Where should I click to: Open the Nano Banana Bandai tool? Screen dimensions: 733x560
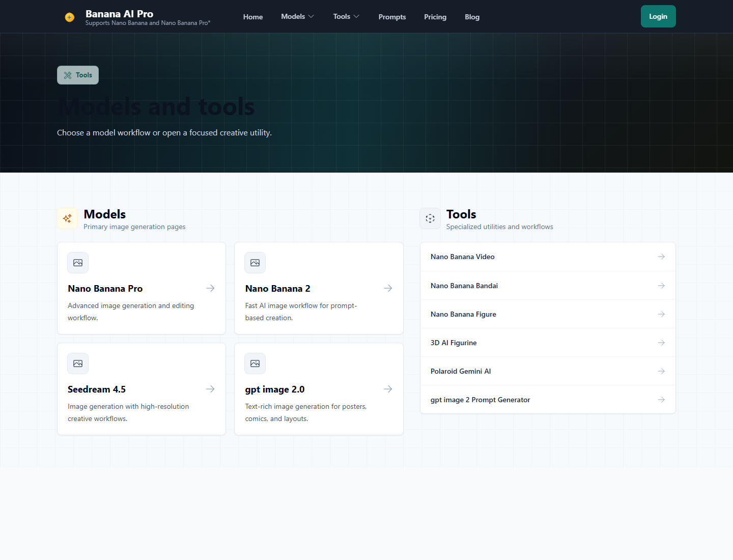(x=548, y=286)
